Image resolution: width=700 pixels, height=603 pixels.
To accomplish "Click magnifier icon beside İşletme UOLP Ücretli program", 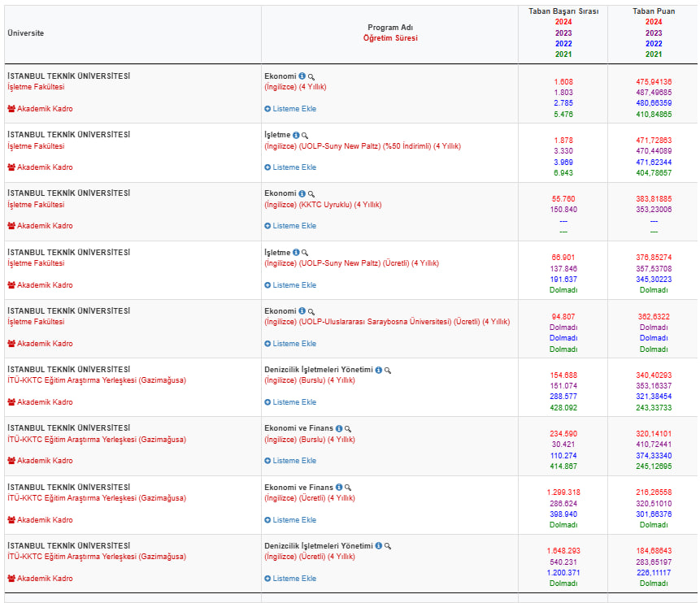I will click(x=306, y=253).
